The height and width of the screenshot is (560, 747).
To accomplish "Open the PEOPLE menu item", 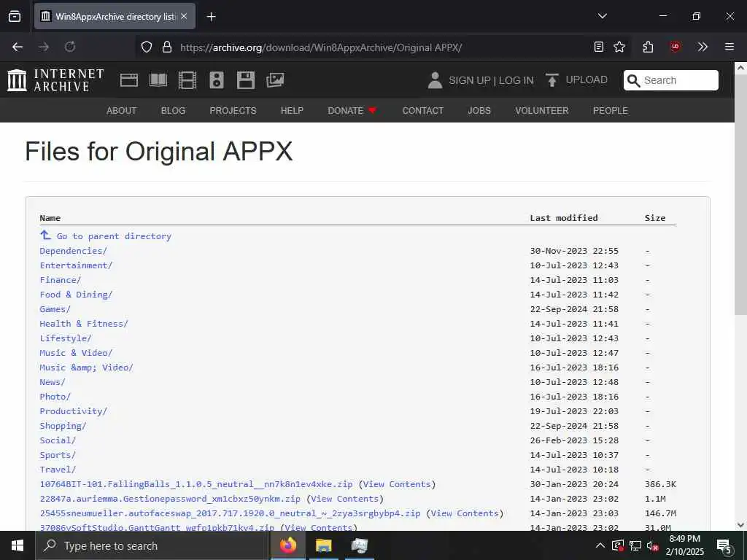I will click(611, 111).
